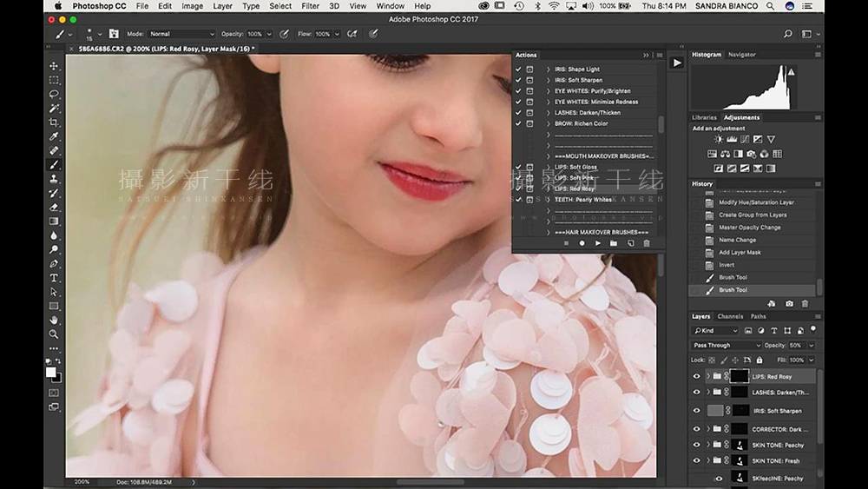Select the Magic Wand tool

tap(54, 108)
